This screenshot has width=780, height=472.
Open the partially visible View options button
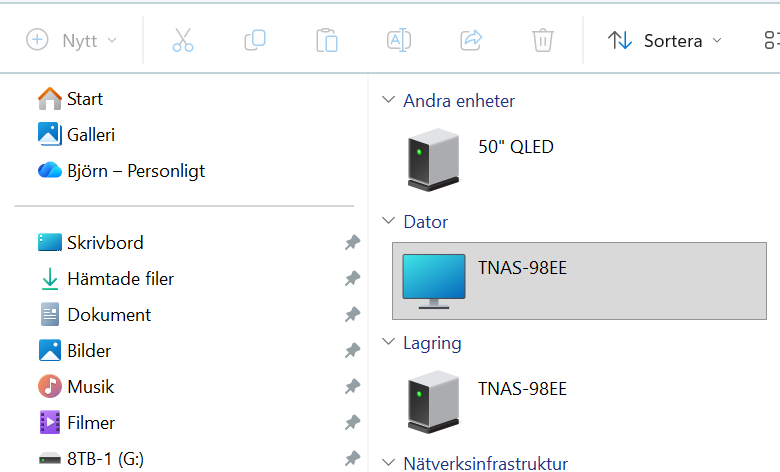pyautogui.click(x=771, y=40)
